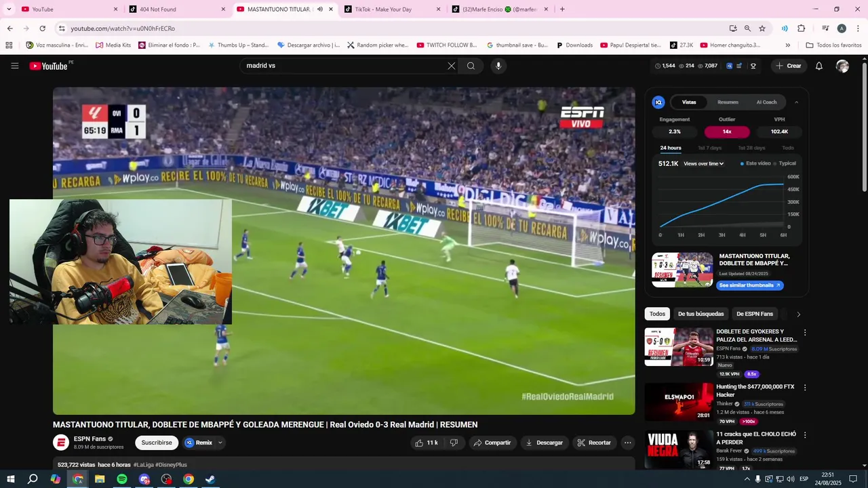Image resolution: width=868 pixels, height=488 pixels.
Task: Open Chrome three-dot menu
Action: [857, 28]
